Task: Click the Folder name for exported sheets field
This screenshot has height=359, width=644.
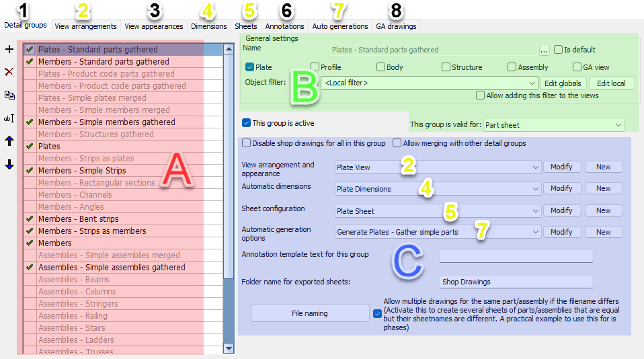Action: coord(516,282)
